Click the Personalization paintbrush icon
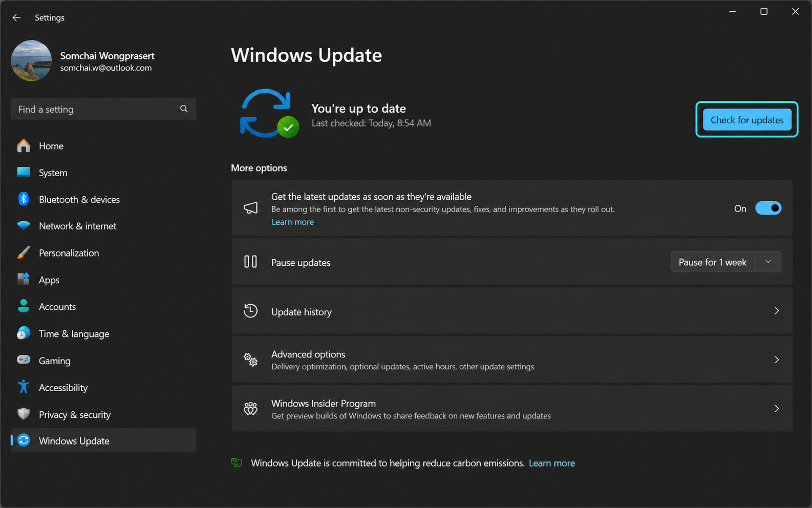 [x=24, y=252]
